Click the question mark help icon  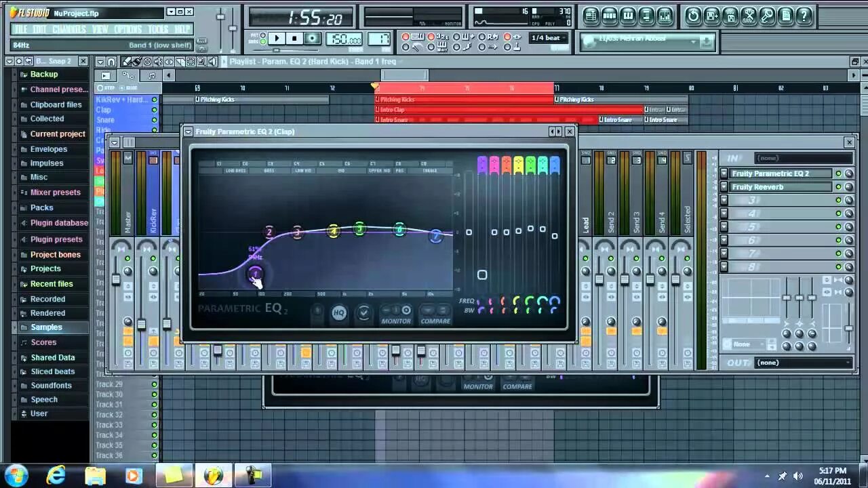[804, 16]
